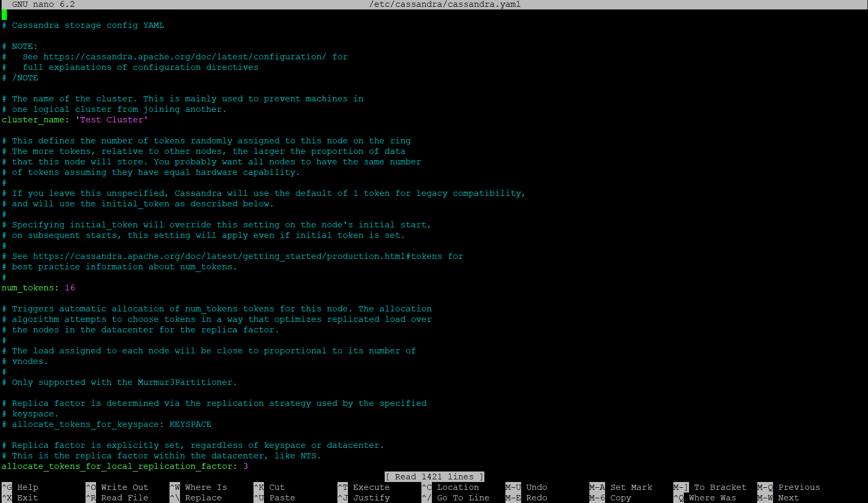Click the '# vnodes.' comment line
The width and height of the screenshot is (868, 503).
click(x=25, y=361)
